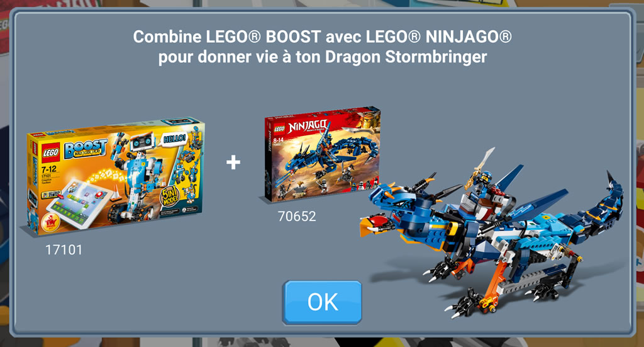Click the 5in1 model badge
Viewport: 644px width, 347px height.
tap(170, 197)
